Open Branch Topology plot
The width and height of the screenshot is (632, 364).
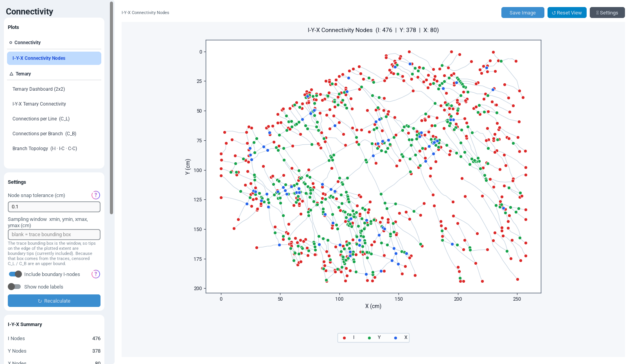click(54, 149)
